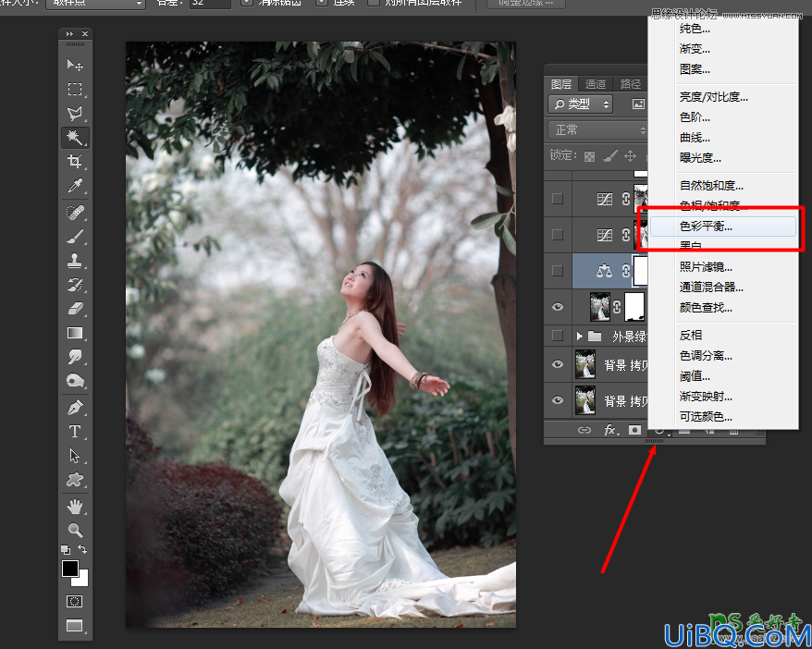Select the Eyedropper tool
The width and height of the screenshot is (812, 649).
(75, 185)
